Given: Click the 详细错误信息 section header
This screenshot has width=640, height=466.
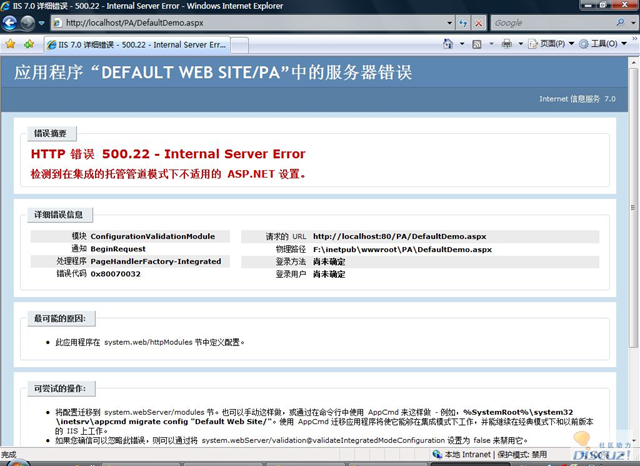Looking at the screenshot, I should pos(60,215).
